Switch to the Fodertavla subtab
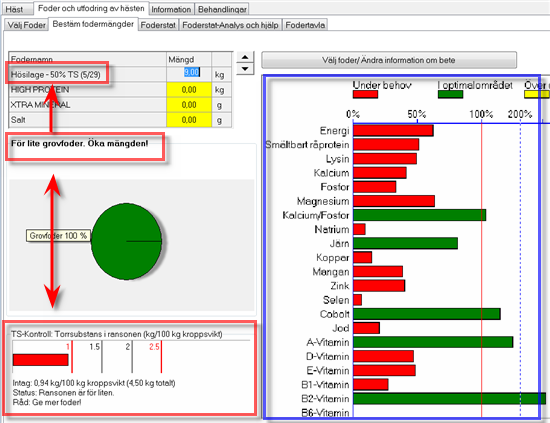550x423 pixels. coord(305,25)
